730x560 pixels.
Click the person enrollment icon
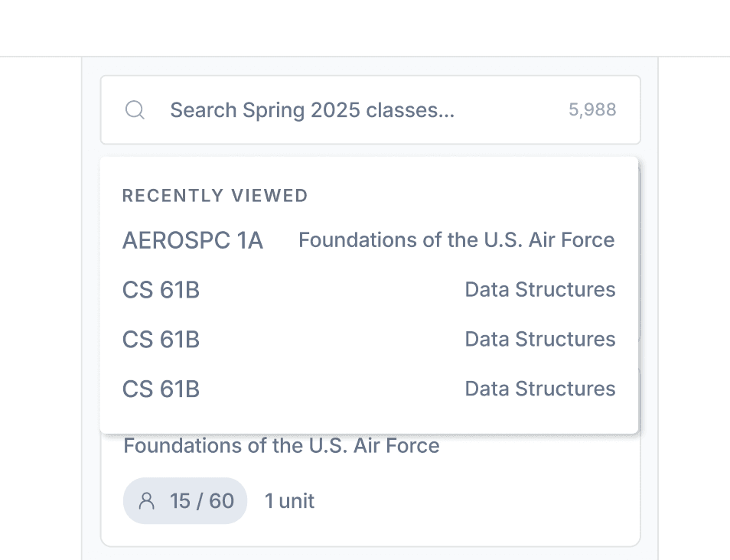pyautogui.click(x=146, y=501)
